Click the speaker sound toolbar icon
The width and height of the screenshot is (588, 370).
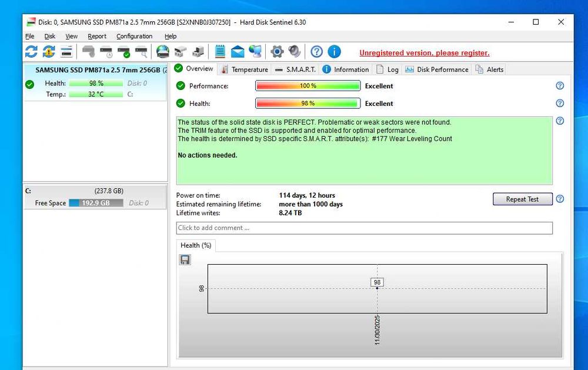point(295,51)
